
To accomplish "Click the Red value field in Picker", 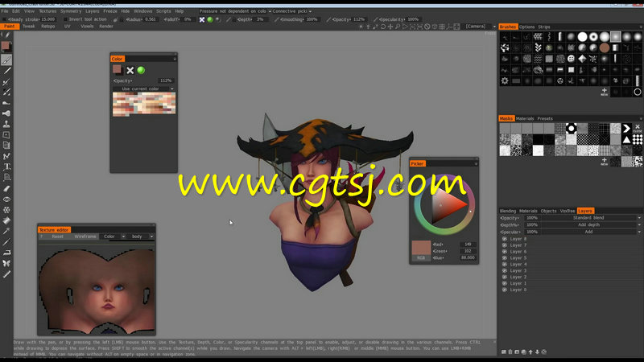I will 468,245.
